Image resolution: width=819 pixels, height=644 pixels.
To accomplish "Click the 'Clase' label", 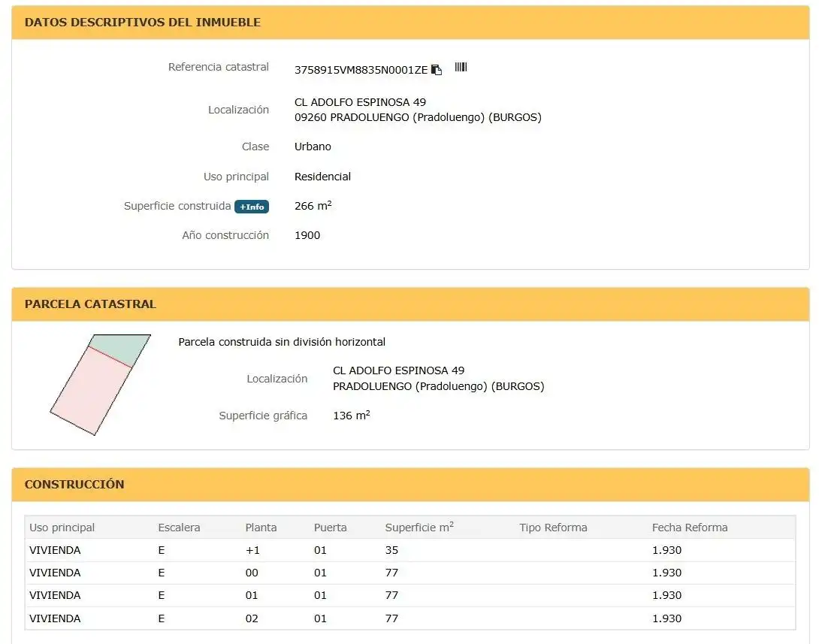I will coord(255,147).
